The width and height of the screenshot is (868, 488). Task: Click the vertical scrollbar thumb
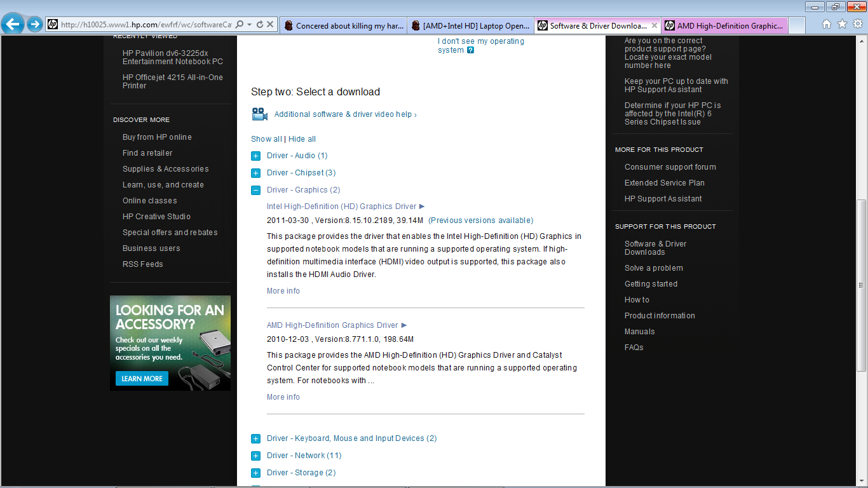(862, 285)
